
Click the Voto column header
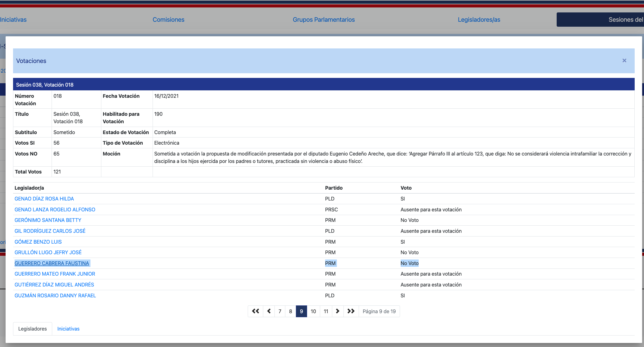click(x=406, y=188)
